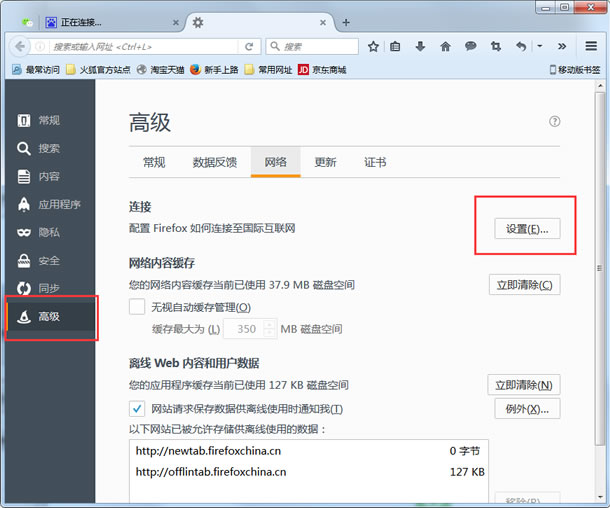The width and height of the screenshot is (610, 508).
Task: Select 同步 (Sync) in the sidebar
Action: (x=48, y=288)
